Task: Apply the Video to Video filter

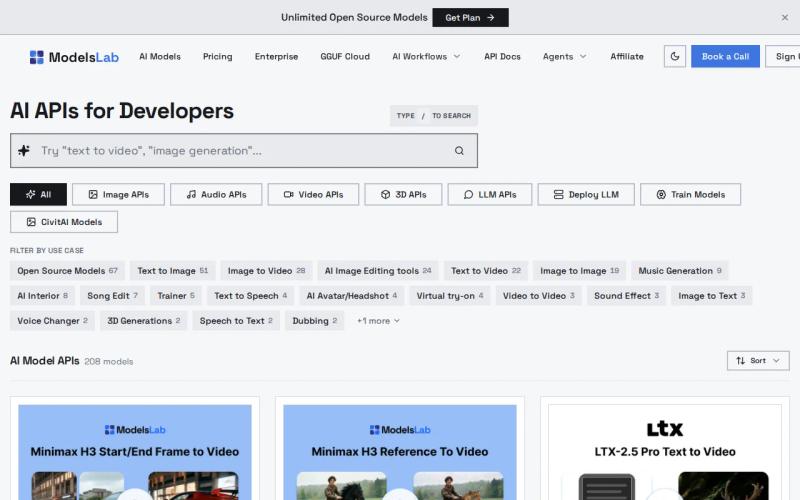Action: pyautogui.click(x=538, y=296)
